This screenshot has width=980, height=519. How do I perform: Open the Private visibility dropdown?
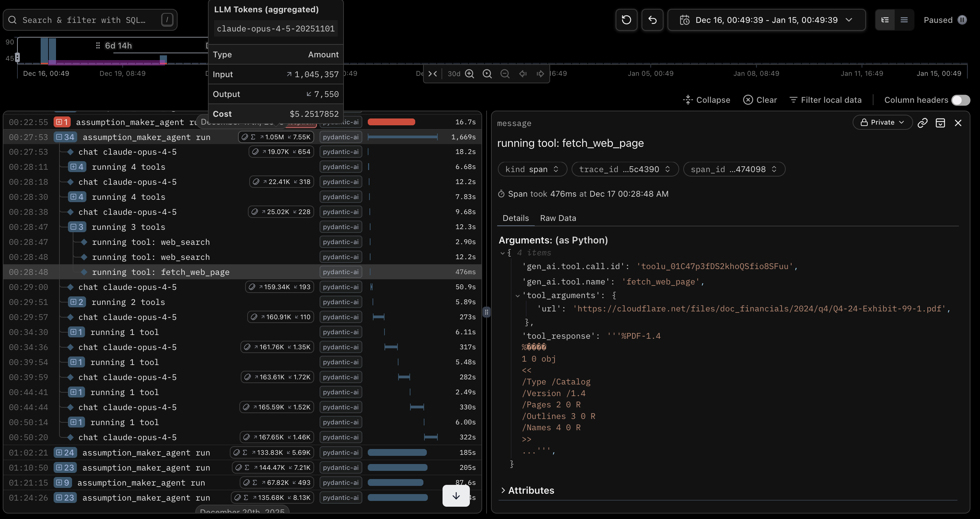click(882, 123)
